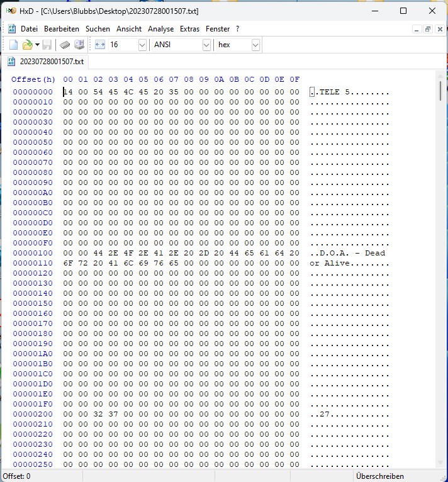The width and height of the screenshot is (448, 482).
Task: Open the Datei menu
Action: click(x=29, y=29)
